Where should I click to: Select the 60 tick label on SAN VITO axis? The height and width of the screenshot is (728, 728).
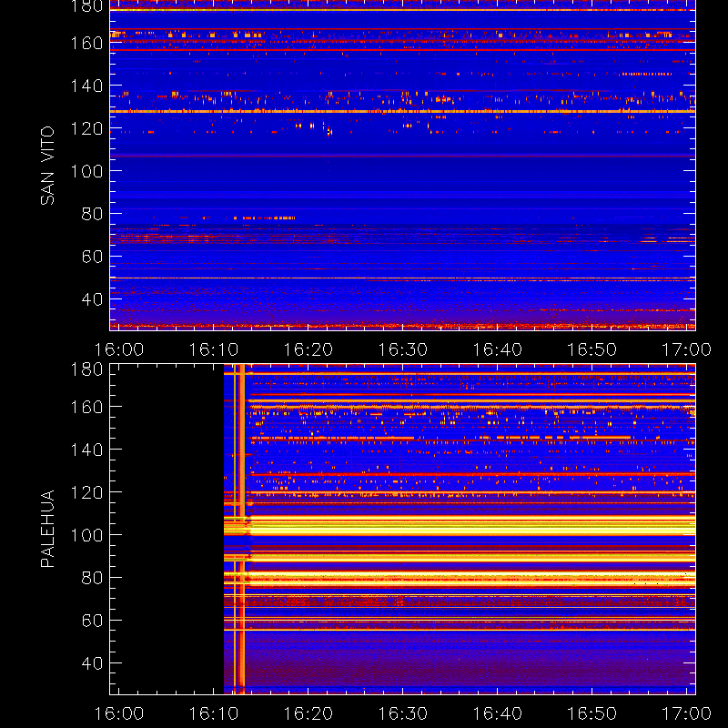coord(93,257)
